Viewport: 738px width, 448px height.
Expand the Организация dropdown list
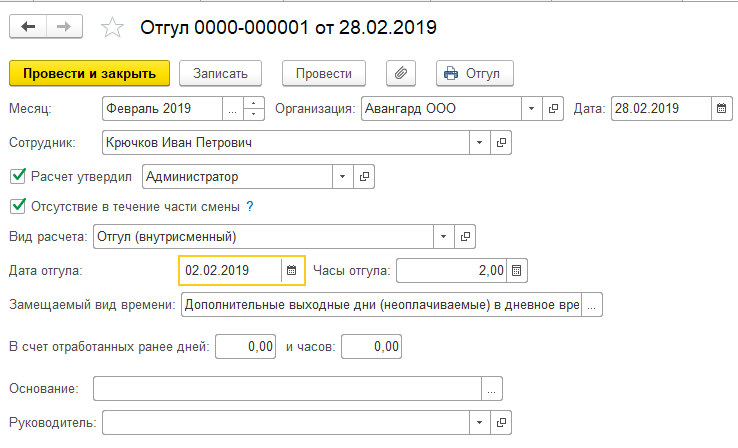point(532,108)
